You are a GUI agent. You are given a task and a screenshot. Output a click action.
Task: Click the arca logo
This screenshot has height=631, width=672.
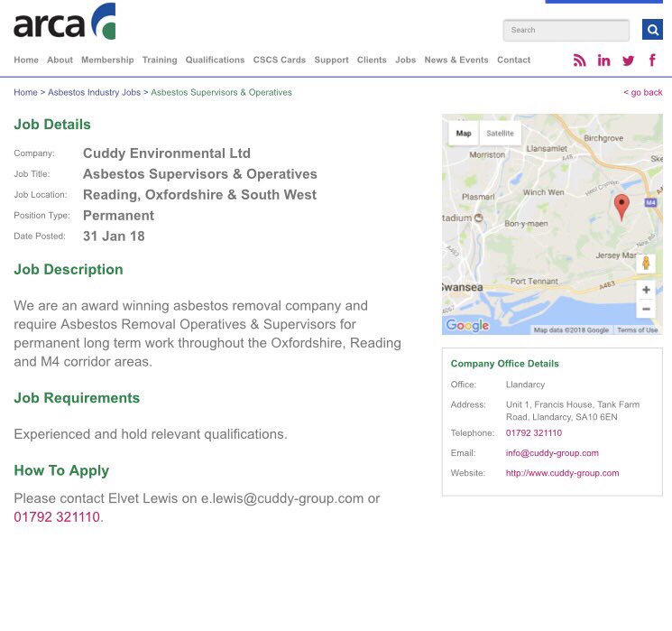[64, 22]
